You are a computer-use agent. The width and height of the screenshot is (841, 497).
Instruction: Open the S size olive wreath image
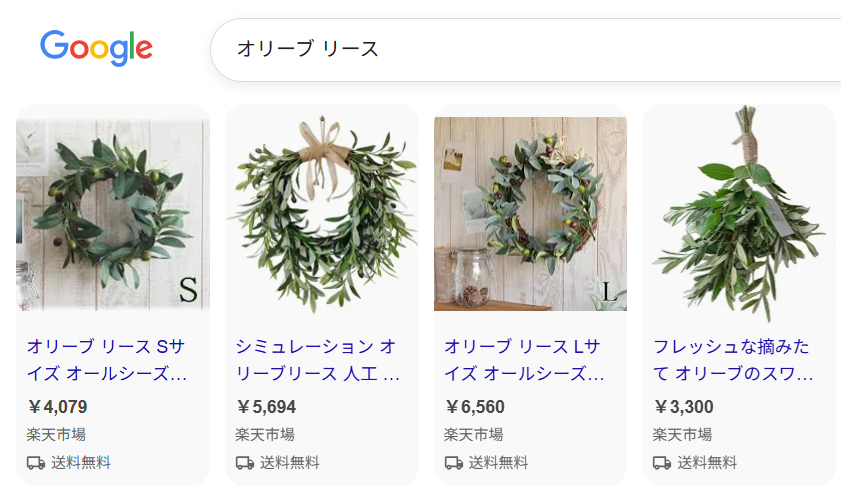[x=113, y=214]
